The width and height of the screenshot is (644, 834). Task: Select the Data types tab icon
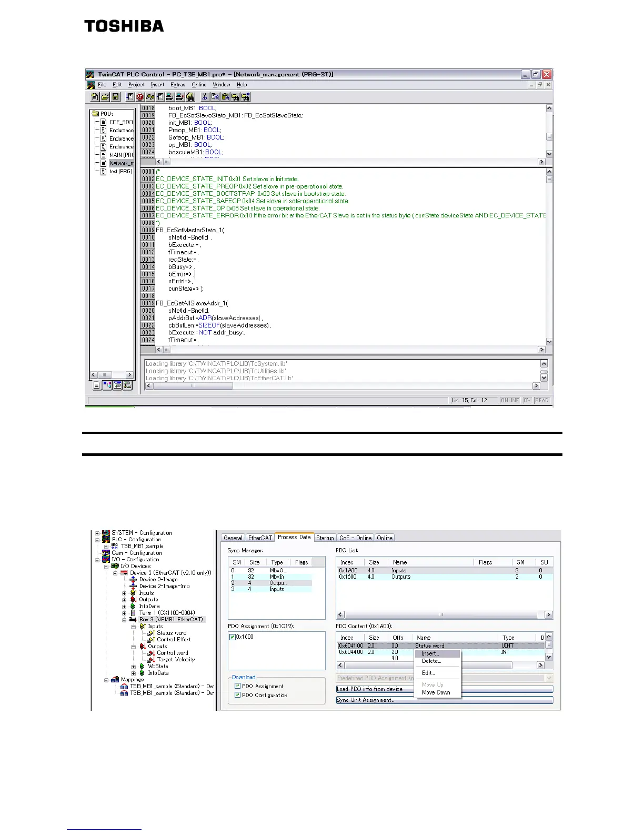107,385
